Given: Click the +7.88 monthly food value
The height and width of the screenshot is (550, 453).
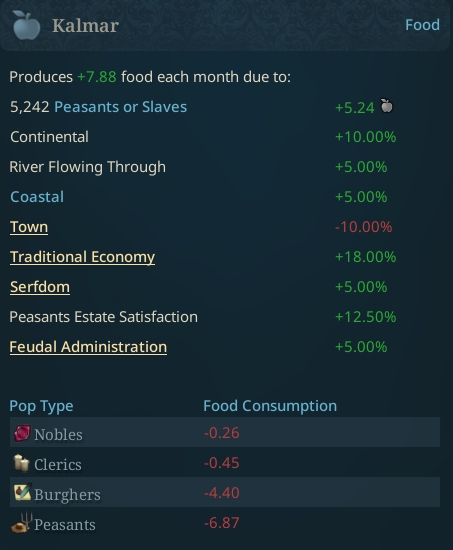Looking at the screenshot, I should [x=97, y=77].
